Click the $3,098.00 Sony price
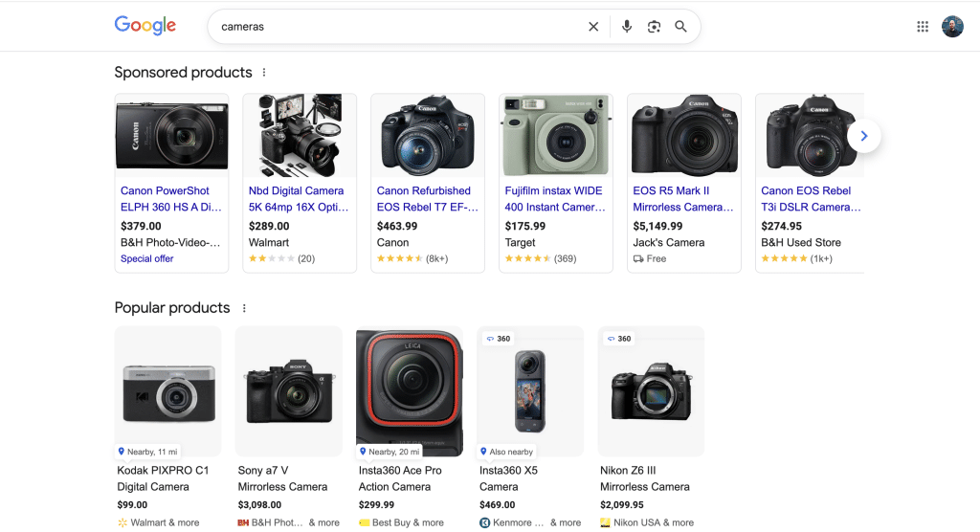The width and height of the screenshot is (980, 532). [259, 504]
